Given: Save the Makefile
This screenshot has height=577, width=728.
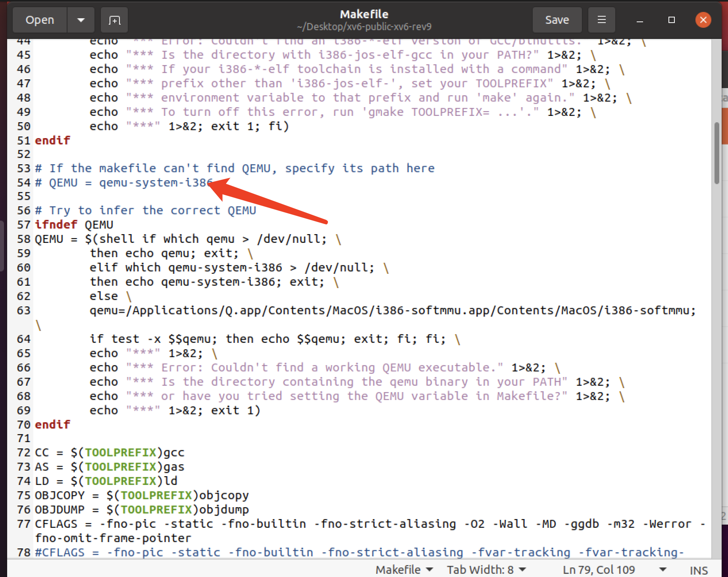Looking at the screenshot, I should coord(557,19).
